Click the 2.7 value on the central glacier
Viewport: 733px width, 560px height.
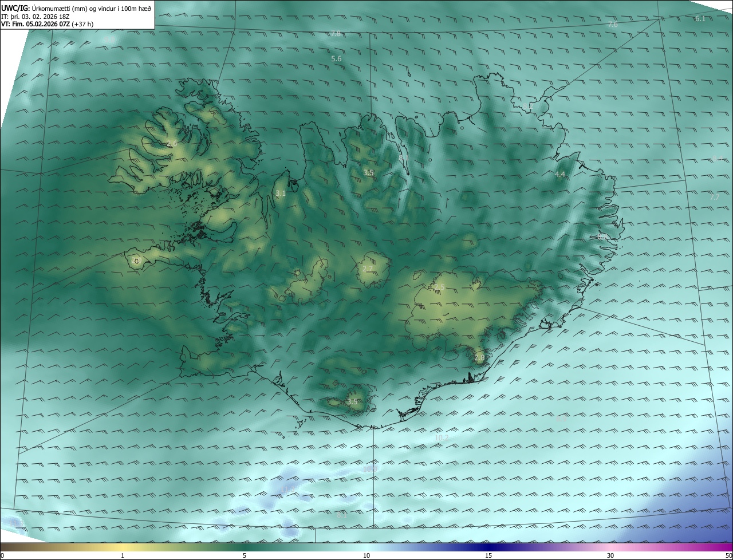368,269
